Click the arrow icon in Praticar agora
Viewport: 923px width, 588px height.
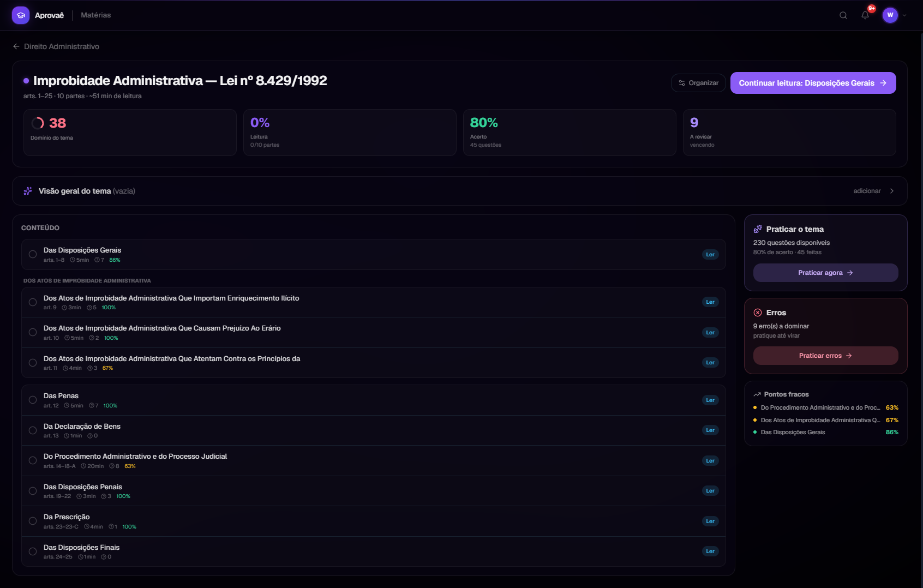coord(850,273)
